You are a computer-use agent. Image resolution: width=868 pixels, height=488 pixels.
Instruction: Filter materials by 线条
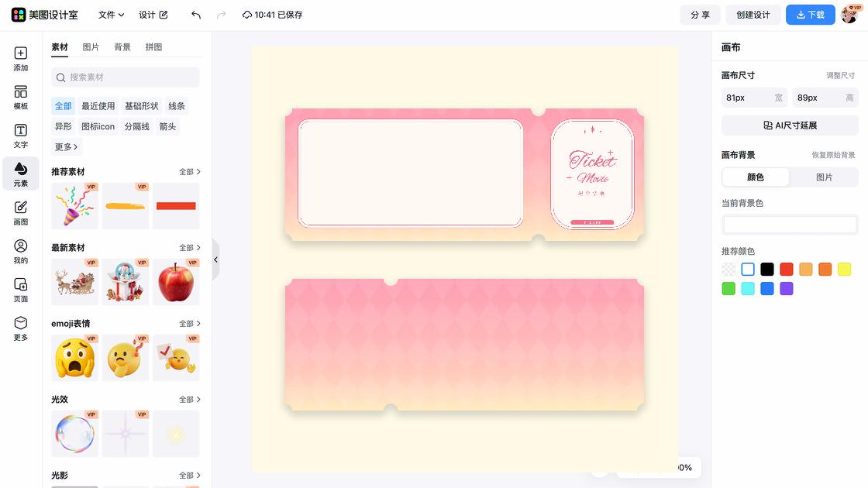177,106
